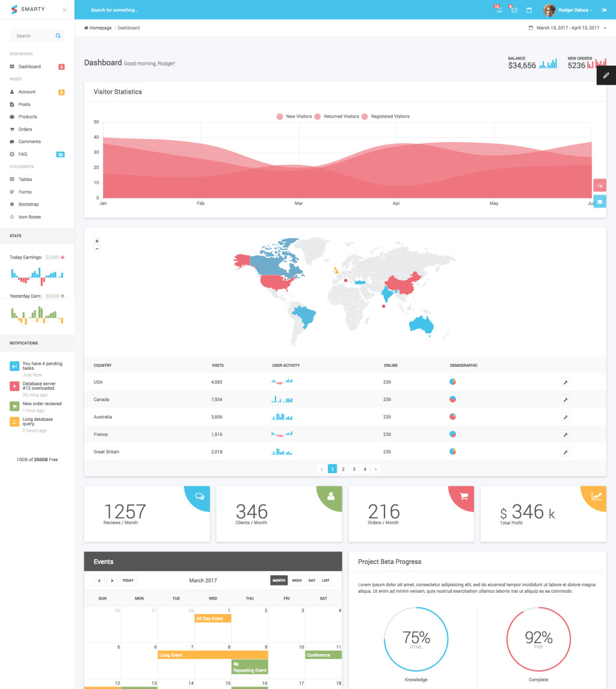Expand the previous month chevron in Events calendar
The height and width of the screenshot is (689, 616).
[99, 580]
